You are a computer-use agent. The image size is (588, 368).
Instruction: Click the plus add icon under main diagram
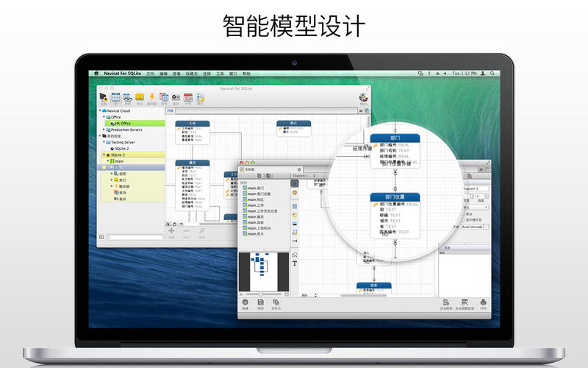click(171, 231)
